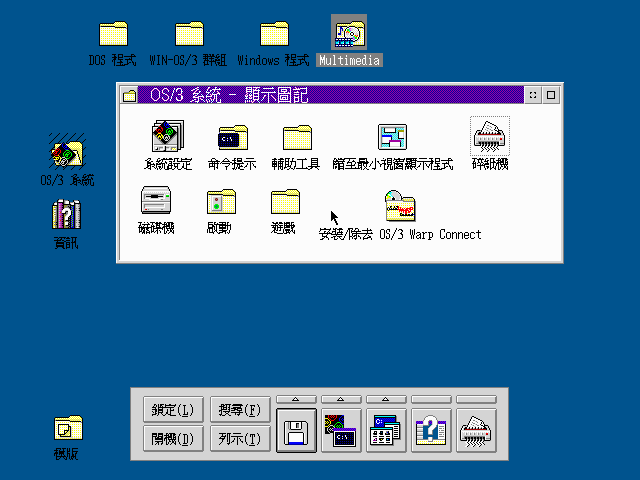Open the WIN-OS/3 群組 folder icon
640x480 pixels.
(189, 34)
